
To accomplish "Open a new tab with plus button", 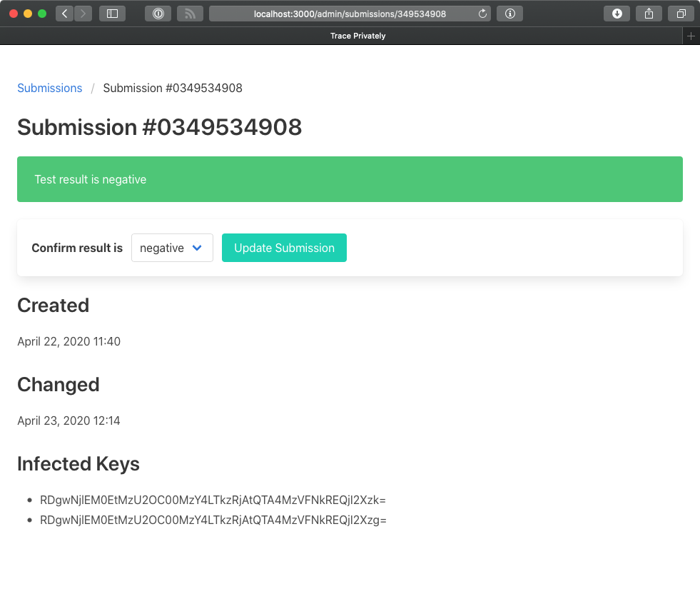I will point(691,36).
